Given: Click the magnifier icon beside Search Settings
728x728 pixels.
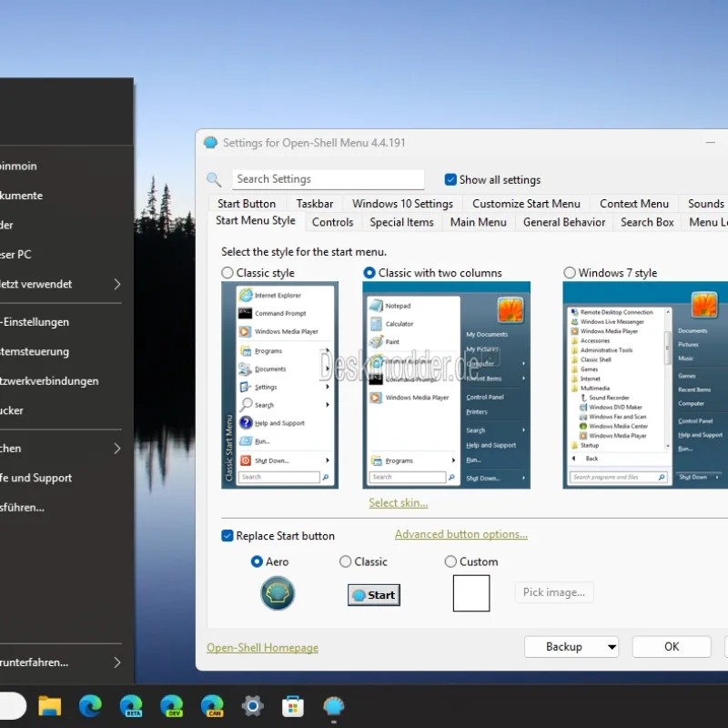Looking at the screenshot, I should tap(214, 179).
